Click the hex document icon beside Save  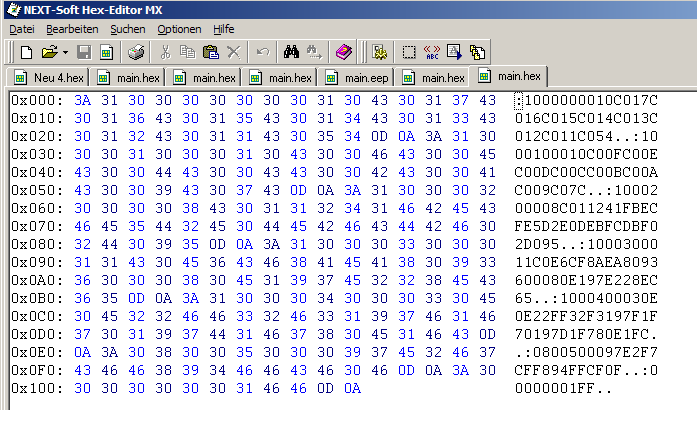[106, 52]
